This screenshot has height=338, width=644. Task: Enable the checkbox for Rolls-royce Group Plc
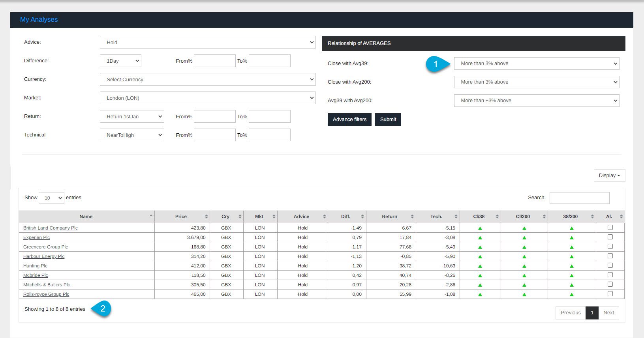coord(610,294)
